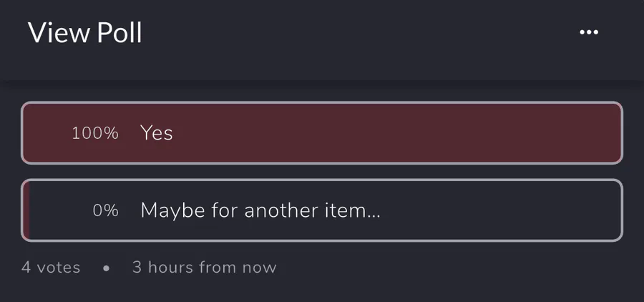Click the 0% result percentage

(x=105, y=211)
